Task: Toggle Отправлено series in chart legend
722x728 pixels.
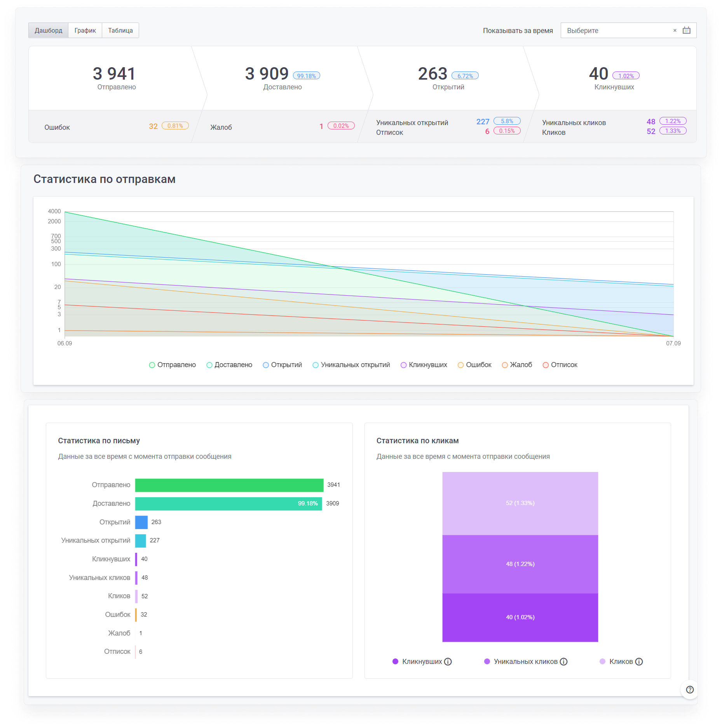Action: [x=173, y=365]
